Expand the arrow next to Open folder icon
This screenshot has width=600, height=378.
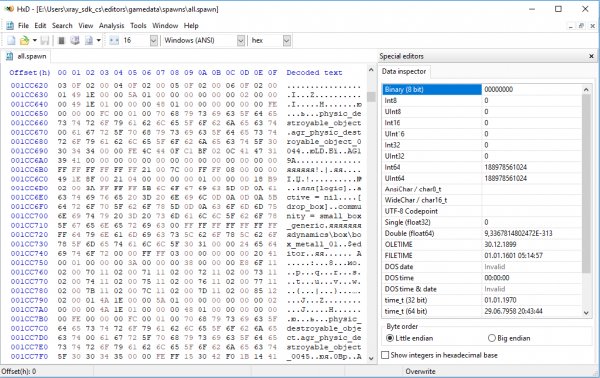pyautogui.click(x=34, y=41)
